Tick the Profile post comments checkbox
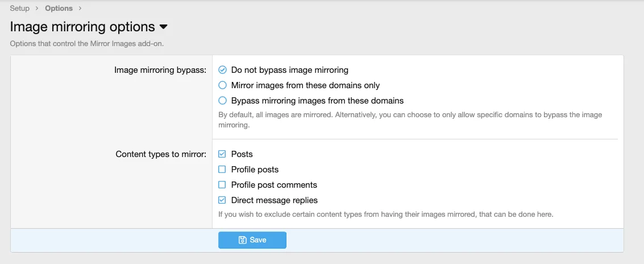This screenshot has height=264, width=644. point(223,185)
